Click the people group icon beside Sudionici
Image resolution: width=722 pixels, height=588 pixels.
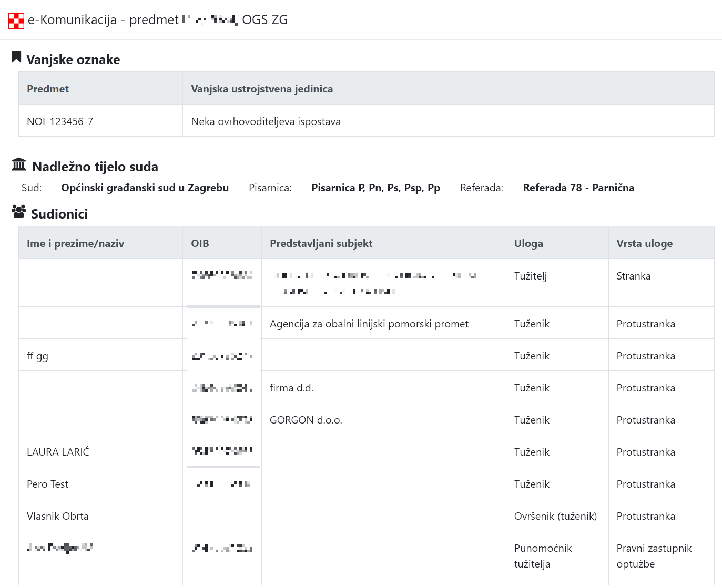click(x=18, y=212)
